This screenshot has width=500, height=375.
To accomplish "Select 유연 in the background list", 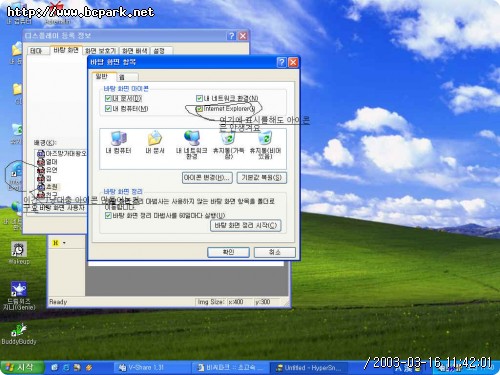I will 47,170.
